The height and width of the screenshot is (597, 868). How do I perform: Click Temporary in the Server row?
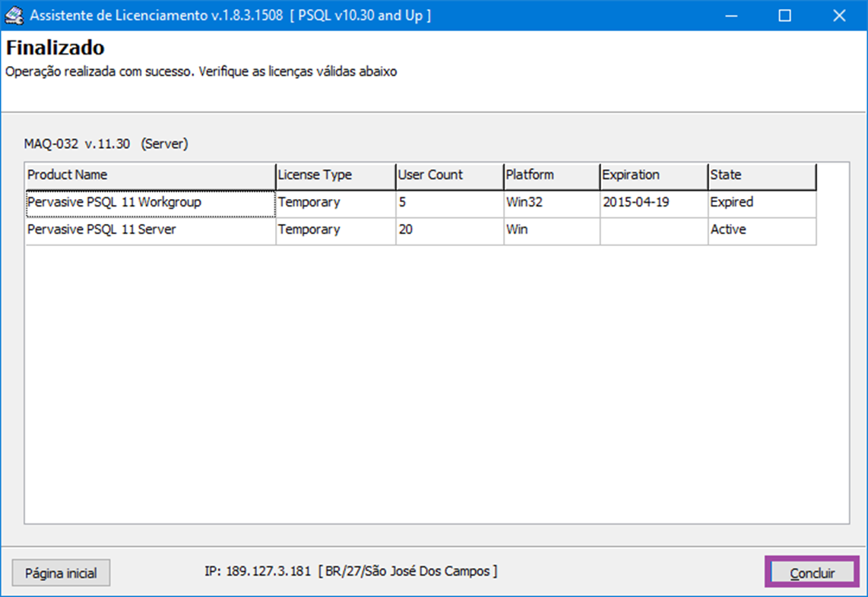pos(335,231)
